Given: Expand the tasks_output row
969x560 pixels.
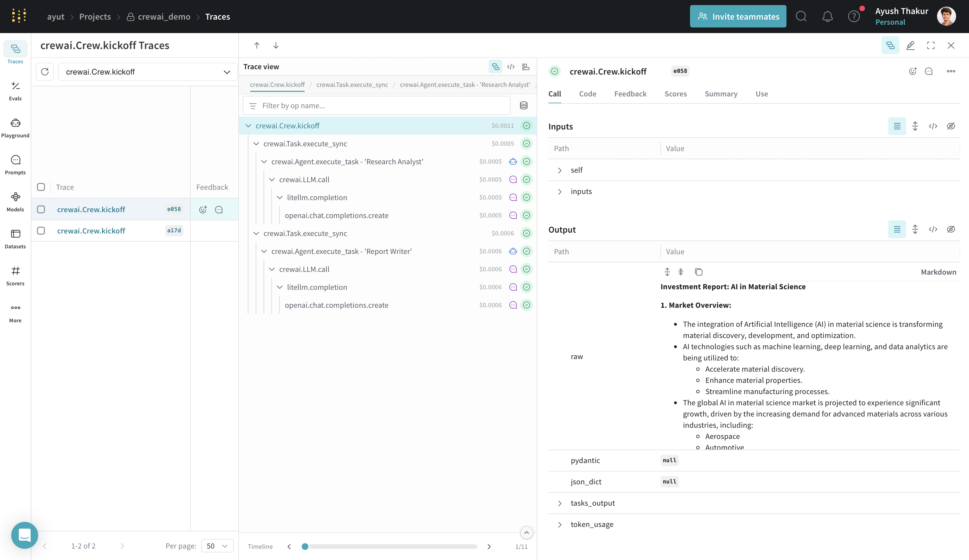Looking at the screenshot, I should pyautogui.click(x=560, y=503).
